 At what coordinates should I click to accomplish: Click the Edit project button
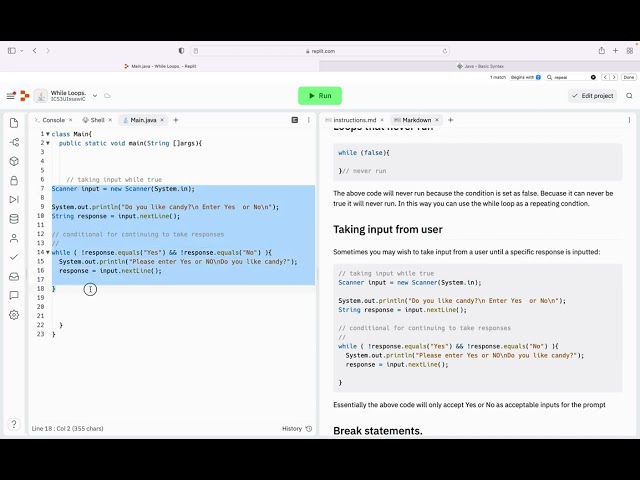coord(592,96)
